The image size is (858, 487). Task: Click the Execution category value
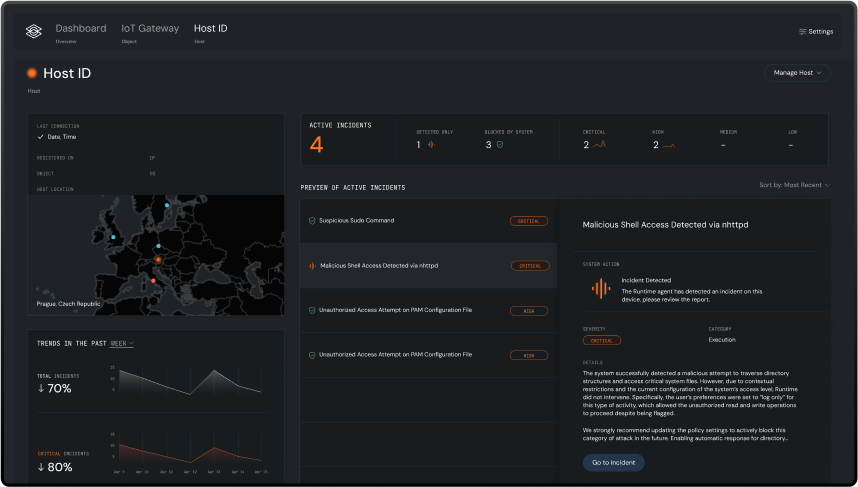pos(722,340)
